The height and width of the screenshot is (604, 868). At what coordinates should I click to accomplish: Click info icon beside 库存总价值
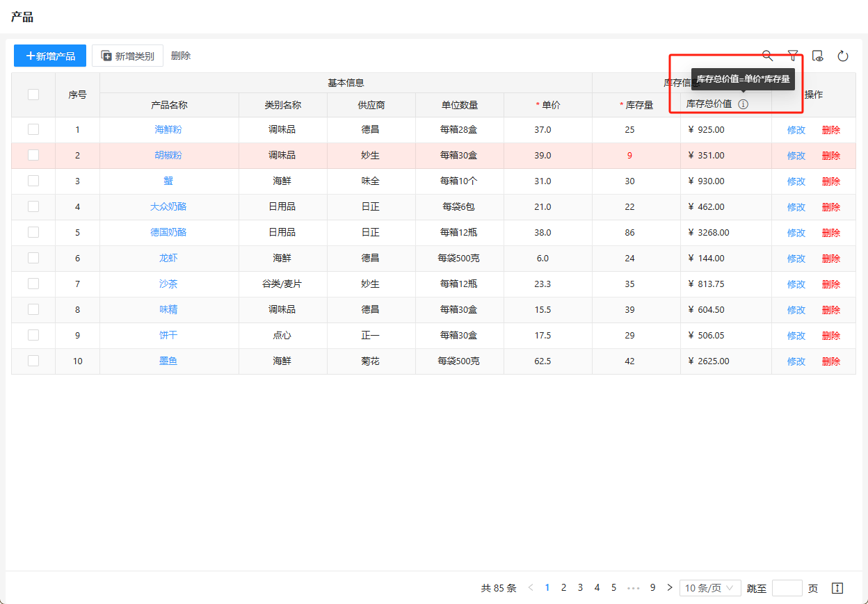(x=743, y=104)
